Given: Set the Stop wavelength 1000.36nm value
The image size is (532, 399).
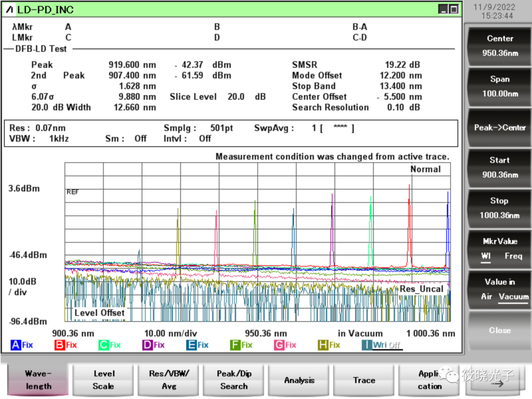Looking at the screenshot, I should [x=499, y=208].
